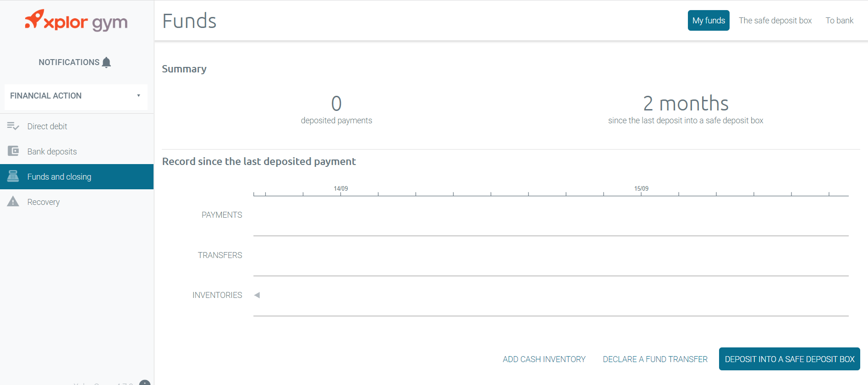Click the Bank deposits wallet icon

pos(13,151)
